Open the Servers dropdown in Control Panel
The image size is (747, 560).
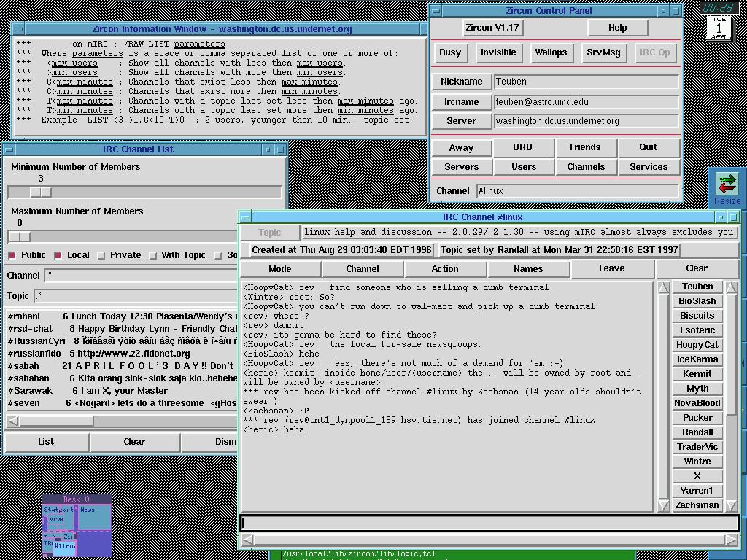[x=461, y=167]
